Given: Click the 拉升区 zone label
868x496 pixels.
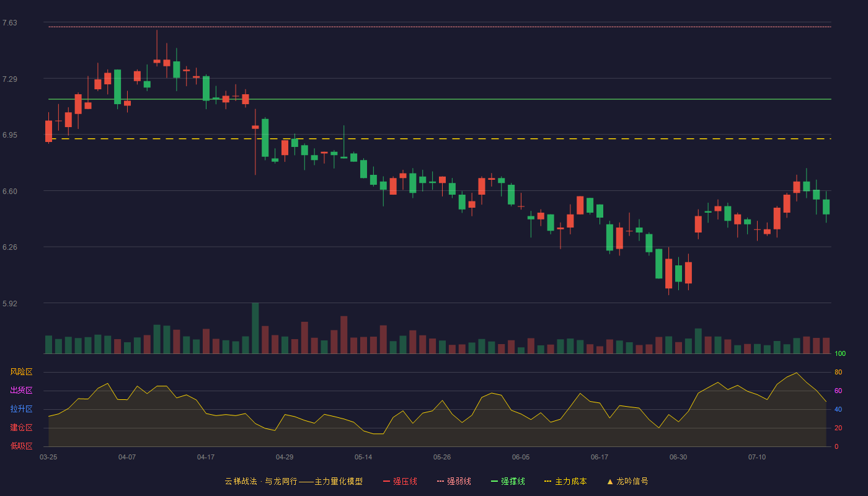Looking at the screenshot, I should click(21, 409).
